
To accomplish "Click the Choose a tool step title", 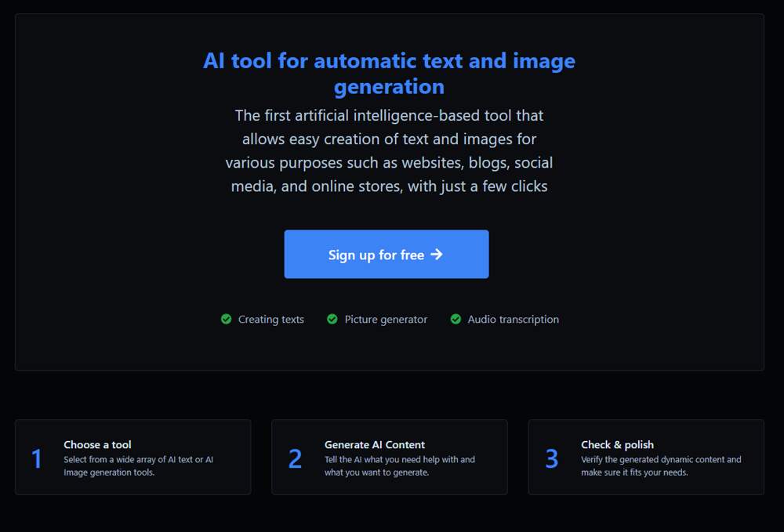I will [x=97, y=445].
